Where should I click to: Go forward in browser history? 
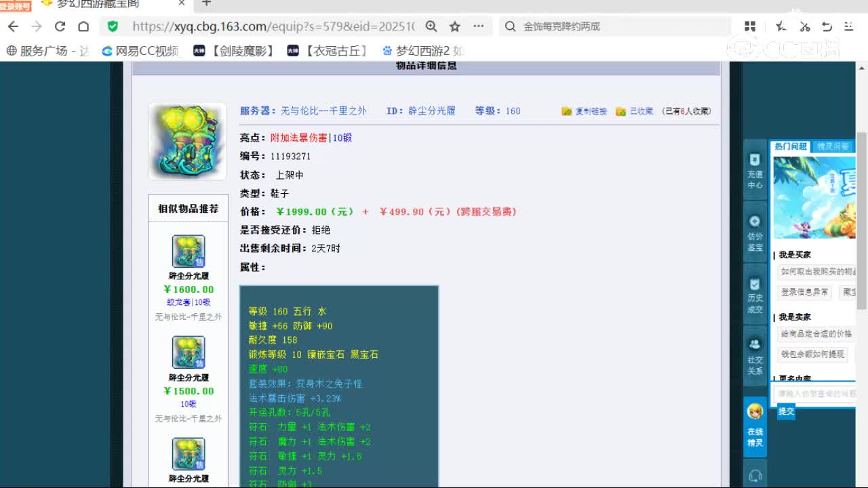37,26
